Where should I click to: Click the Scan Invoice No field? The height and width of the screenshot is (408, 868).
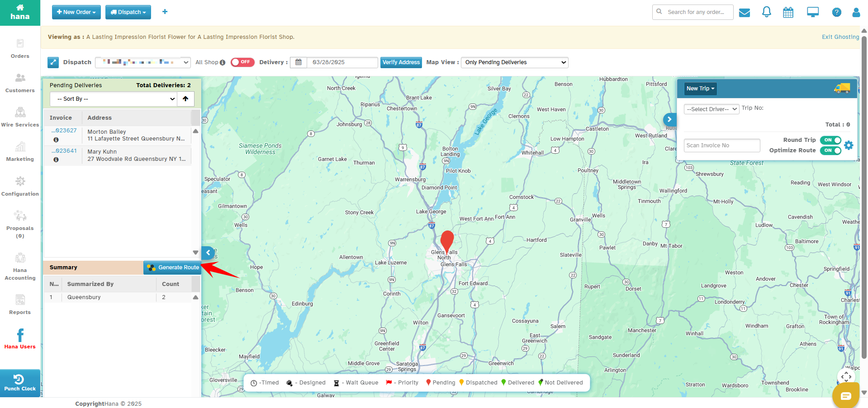coord(722,145)
